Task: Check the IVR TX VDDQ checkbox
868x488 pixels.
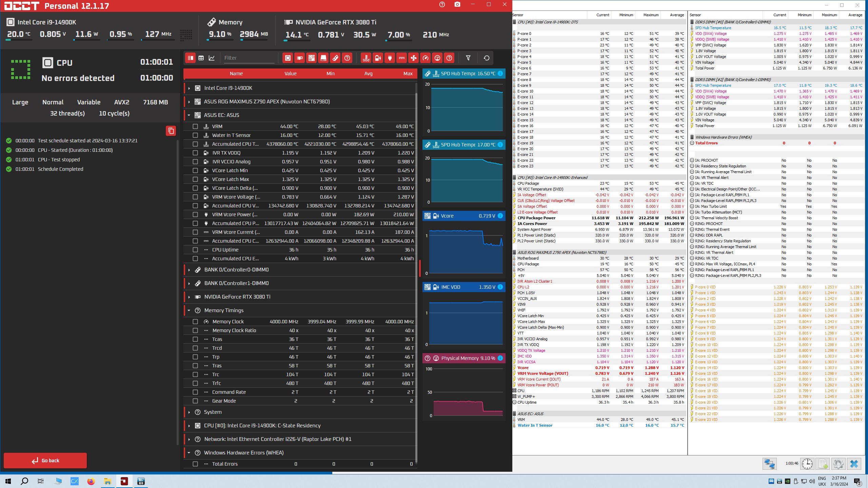Action: 195,153
